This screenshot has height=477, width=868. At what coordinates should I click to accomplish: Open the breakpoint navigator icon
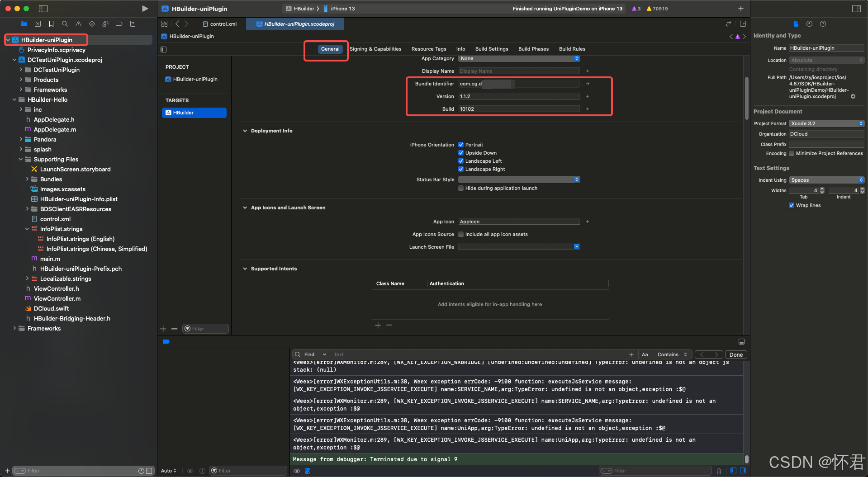point(119,24)
